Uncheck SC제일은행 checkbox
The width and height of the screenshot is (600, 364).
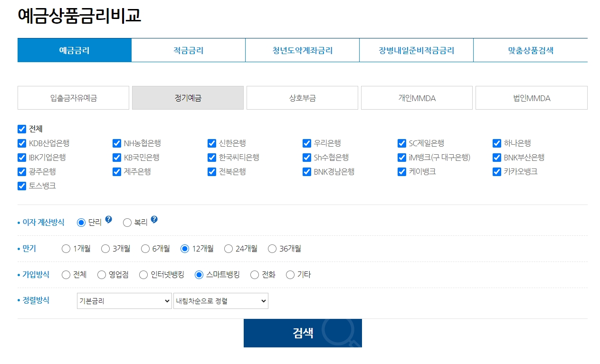(x=402, y=143)
